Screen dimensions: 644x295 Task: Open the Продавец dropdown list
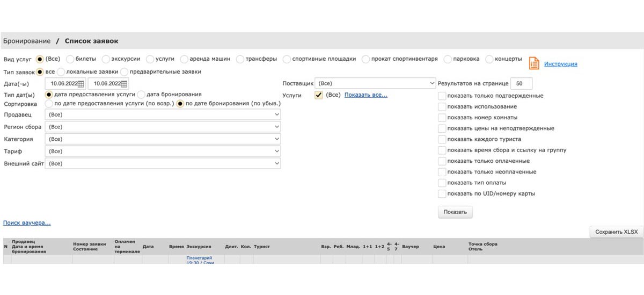[164, 114]
